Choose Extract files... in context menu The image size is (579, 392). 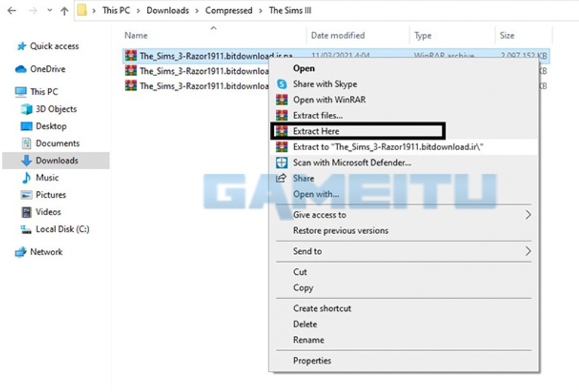point(317,115)
